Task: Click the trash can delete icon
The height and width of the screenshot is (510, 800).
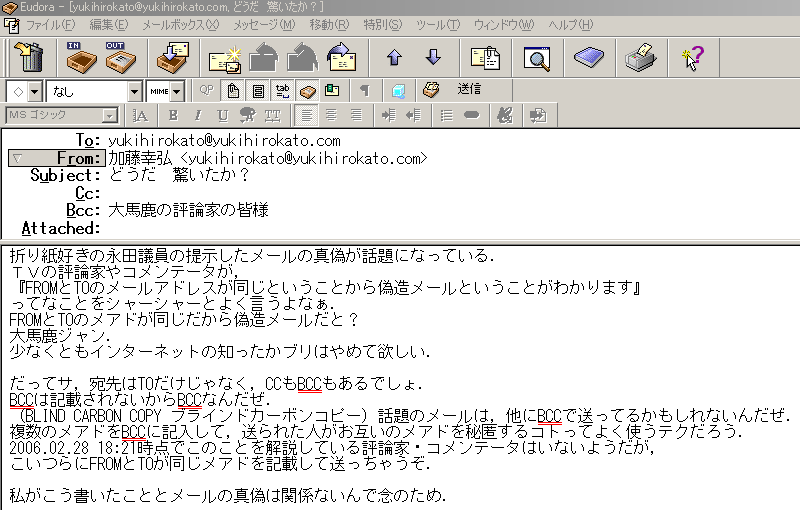Action: click(30, 58)
